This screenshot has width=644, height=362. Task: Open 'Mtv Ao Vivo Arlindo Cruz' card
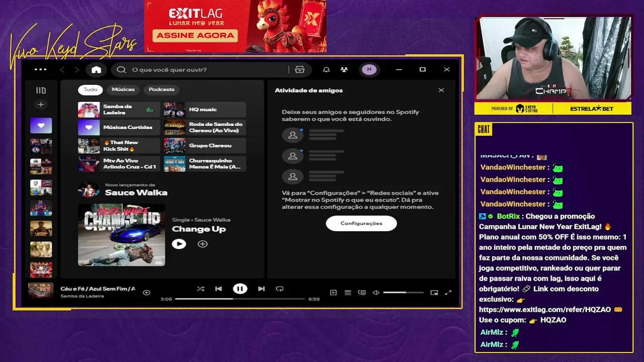point(119,164)
